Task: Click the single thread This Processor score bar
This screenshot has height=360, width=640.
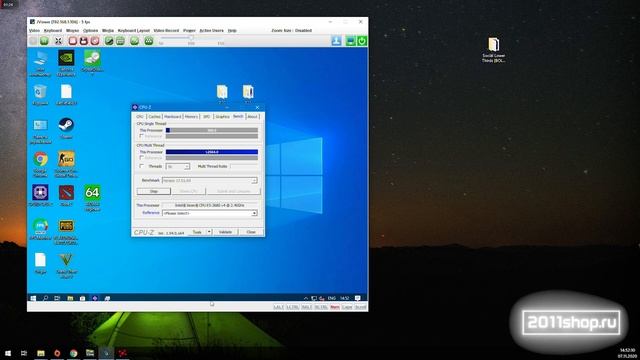Action: pos(212,130)
